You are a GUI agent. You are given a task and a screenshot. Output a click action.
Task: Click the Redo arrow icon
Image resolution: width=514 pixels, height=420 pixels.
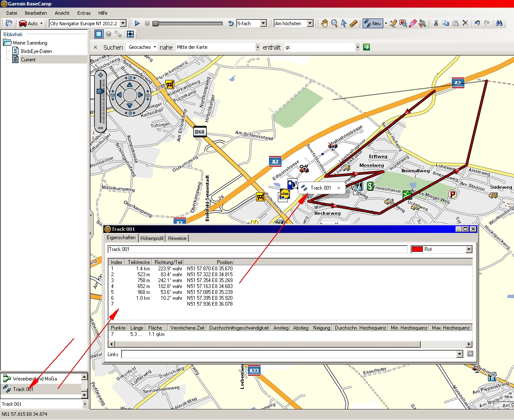coord(487,24)
